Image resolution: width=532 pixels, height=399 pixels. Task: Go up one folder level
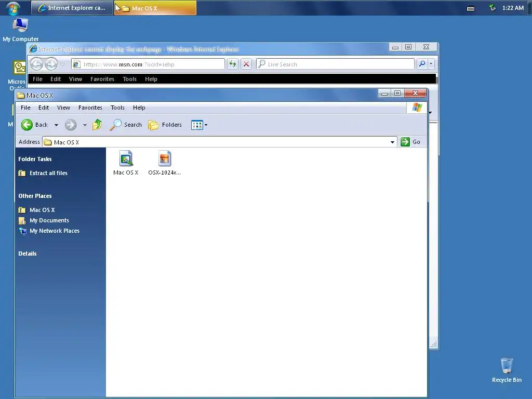pos(97,125)
